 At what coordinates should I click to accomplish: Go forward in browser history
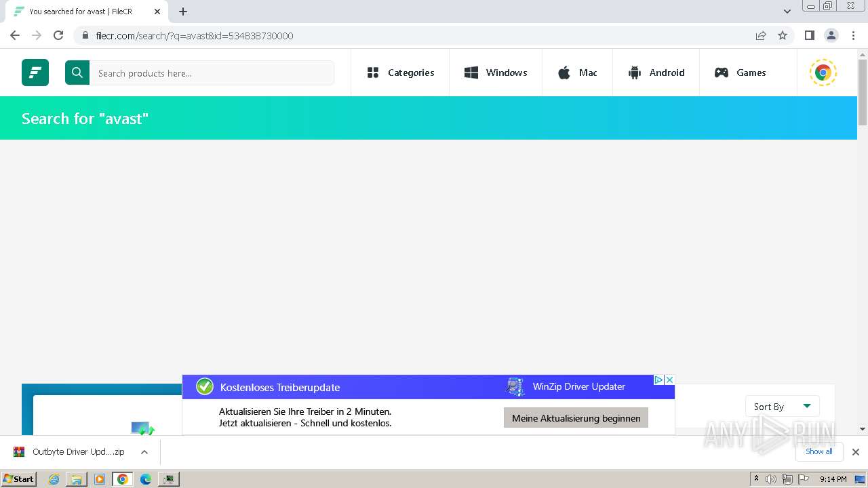click(x=37, y=35)
